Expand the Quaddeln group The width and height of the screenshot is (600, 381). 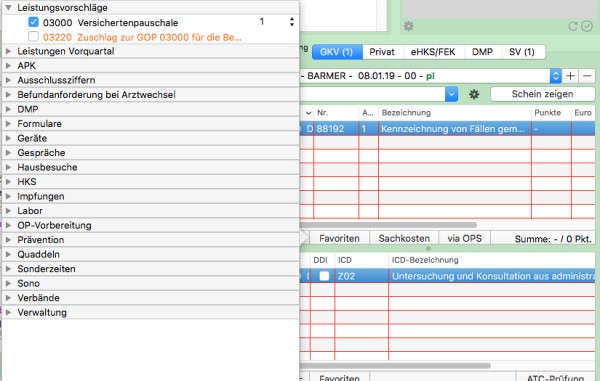tap(8, 254)
